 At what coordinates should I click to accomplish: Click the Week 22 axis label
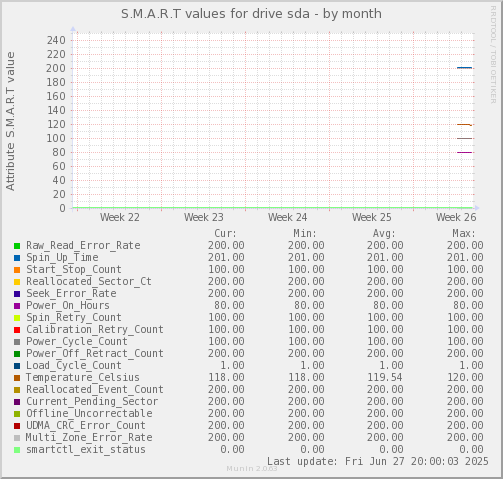point(120,218)
